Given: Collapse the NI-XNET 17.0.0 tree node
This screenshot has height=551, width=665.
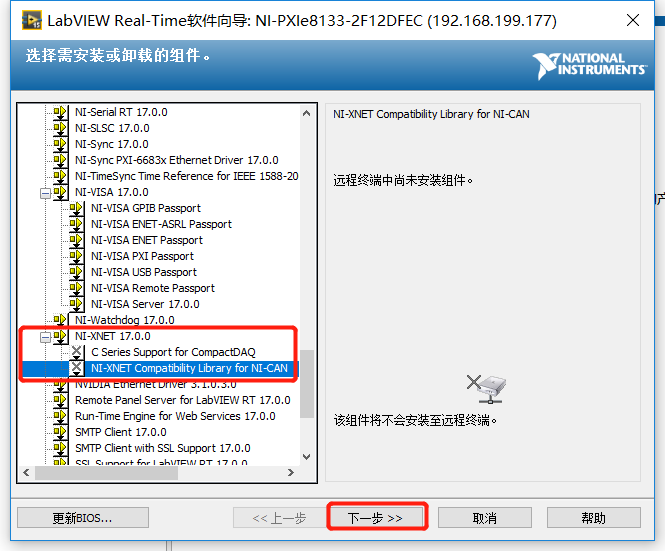Looking at the screenshot, I should 45,338.
